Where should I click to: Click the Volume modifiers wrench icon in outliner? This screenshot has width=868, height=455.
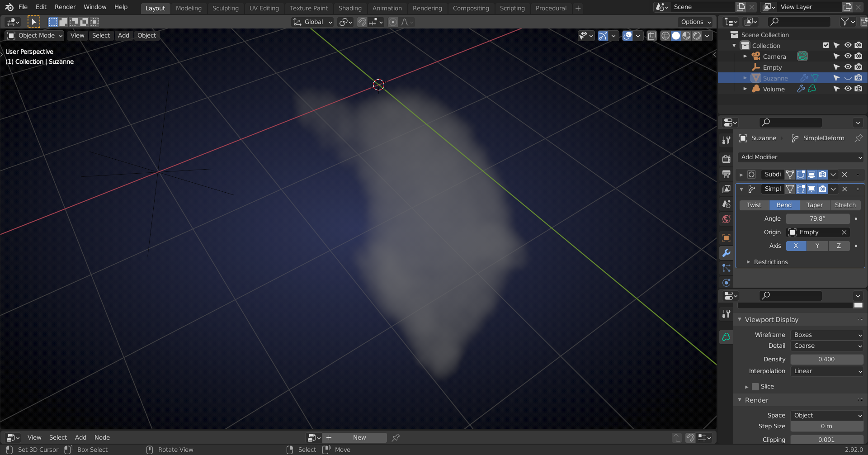[801, 89]
